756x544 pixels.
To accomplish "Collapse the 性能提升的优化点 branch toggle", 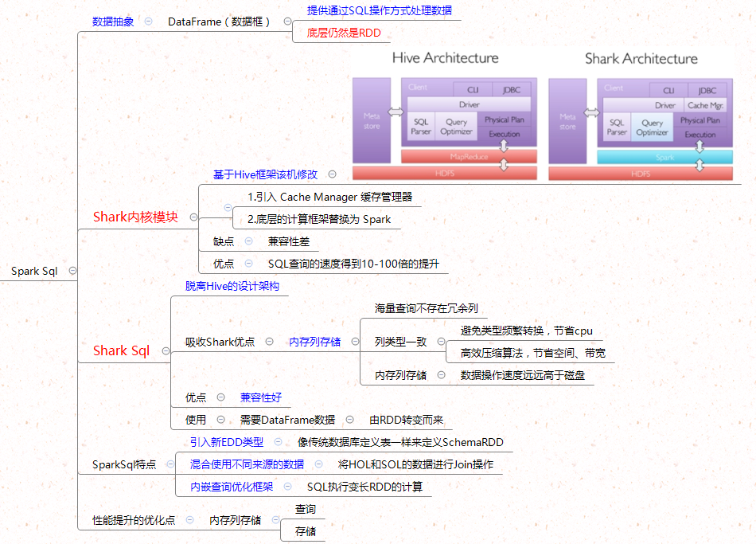I will 190,520.
